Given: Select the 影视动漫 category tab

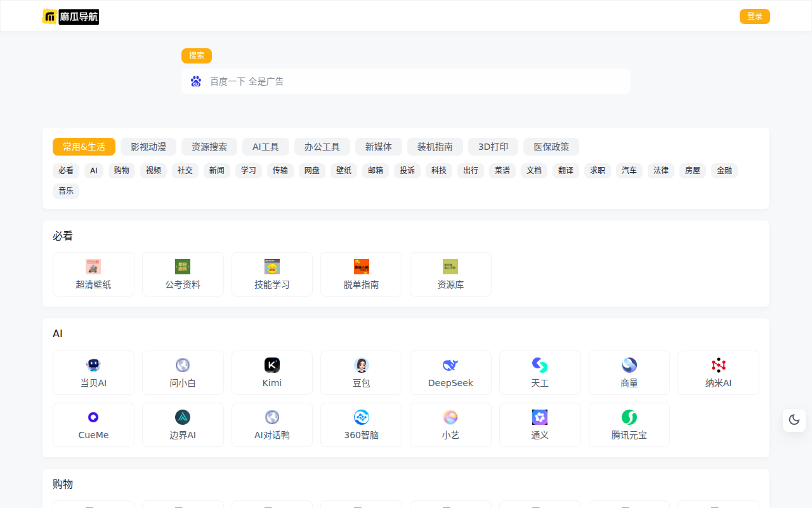Looking at the screenshot, I should coord(148,147).
